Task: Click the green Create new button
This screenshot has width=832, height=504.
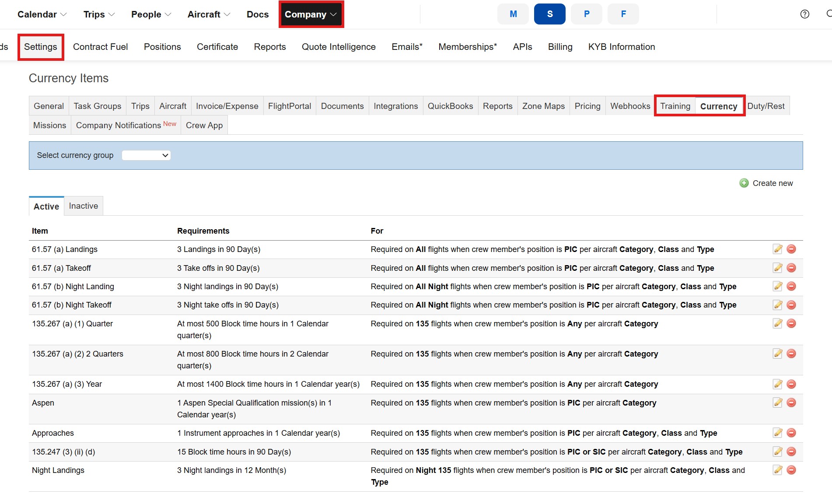Action: 766,183
